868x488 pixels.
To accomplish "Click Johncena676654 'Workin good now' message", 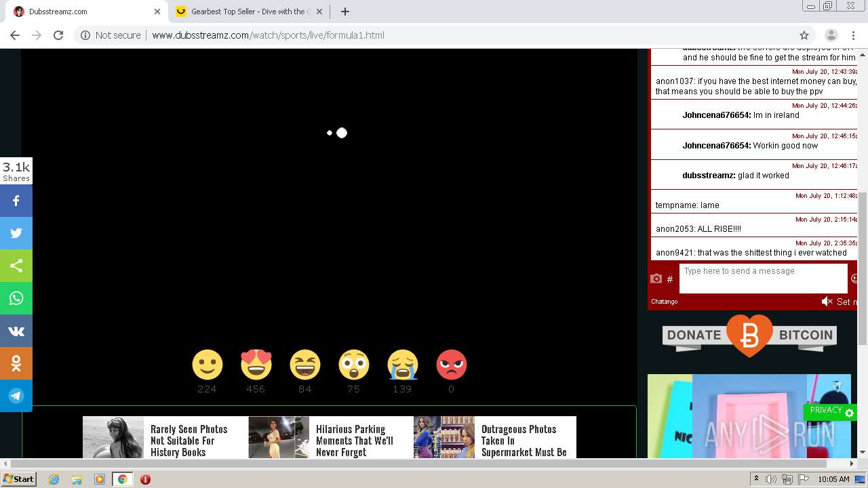I will pyautogui.click(x=750, y=146).
